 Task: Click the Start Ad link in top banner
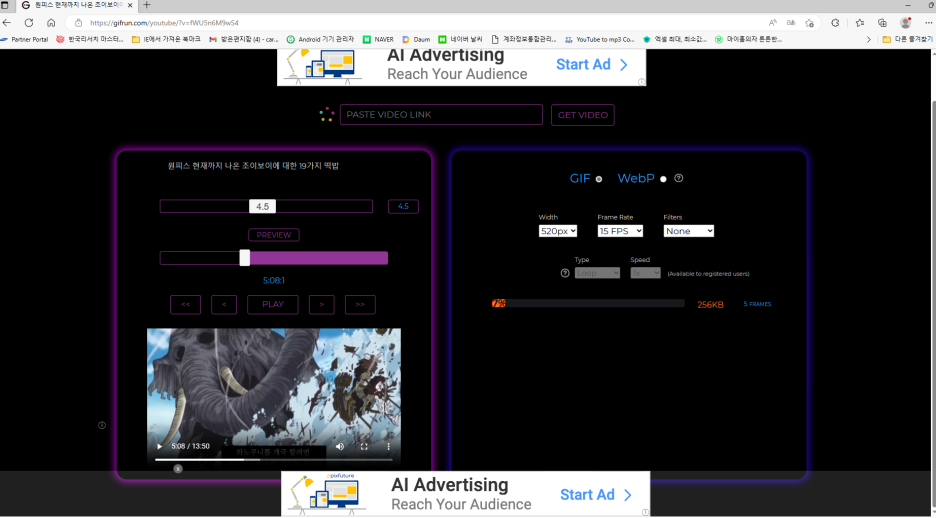tap(592, 64)
